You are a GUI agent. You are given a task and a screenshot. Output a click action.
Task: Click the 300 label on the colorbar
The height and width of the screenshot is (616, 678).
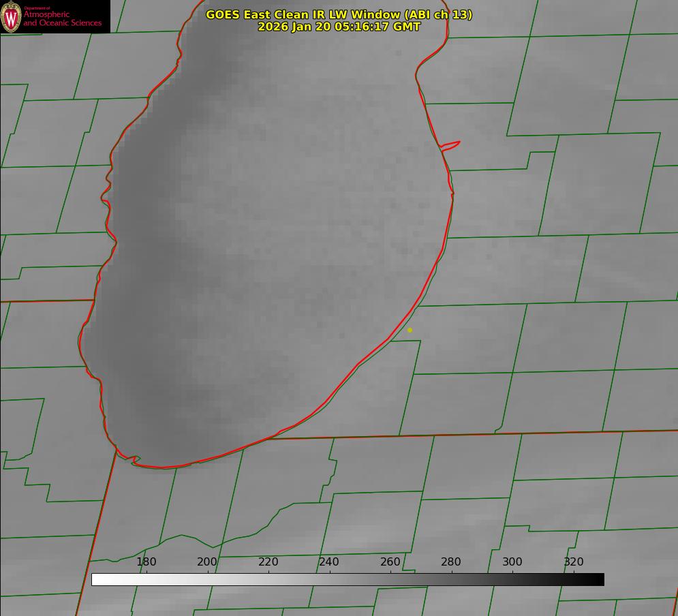(x=512, y=561)
